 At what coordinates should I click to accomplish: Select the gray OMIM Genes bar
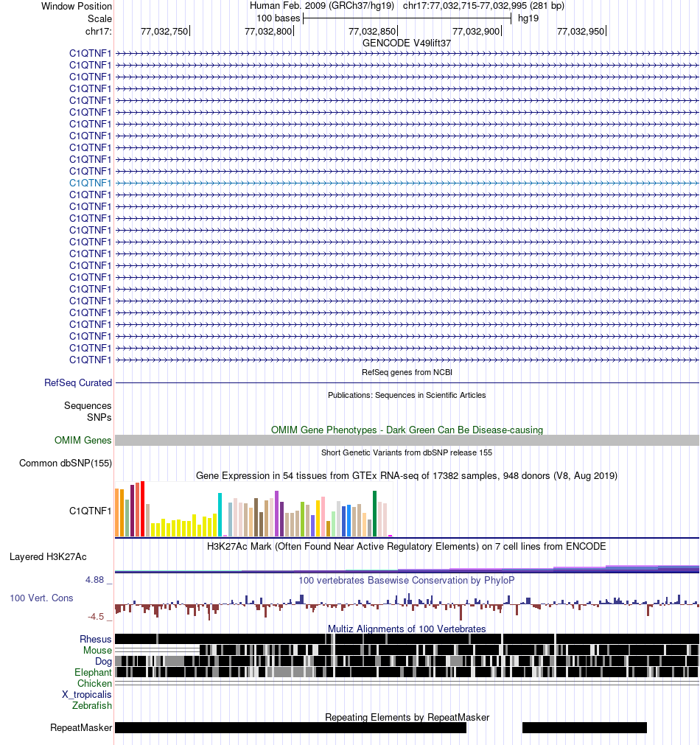(407, 440)
